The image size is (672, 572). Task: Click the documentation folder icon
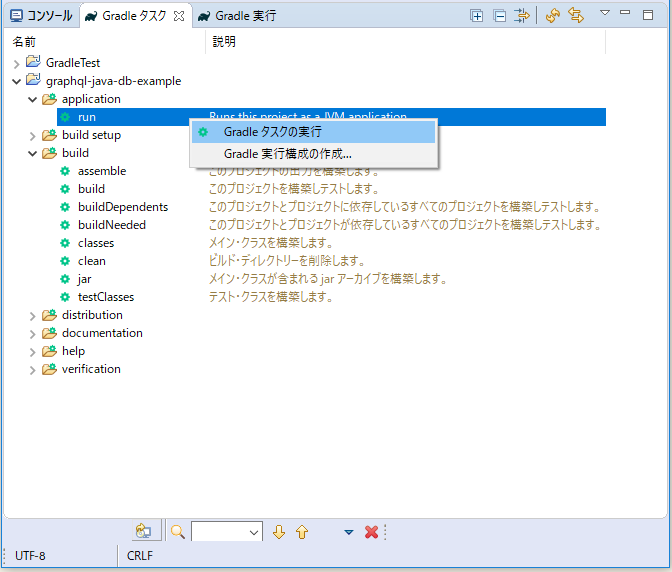[49, 332]
